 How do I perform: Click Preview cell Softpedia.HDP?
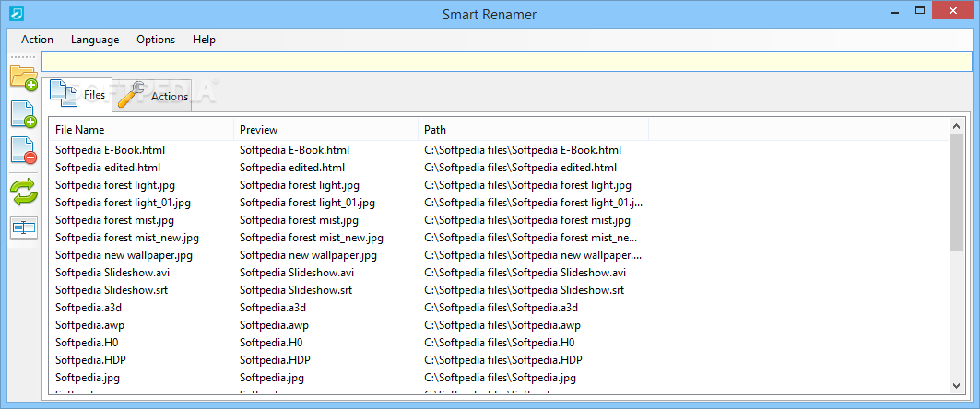(x=275, y=359)
